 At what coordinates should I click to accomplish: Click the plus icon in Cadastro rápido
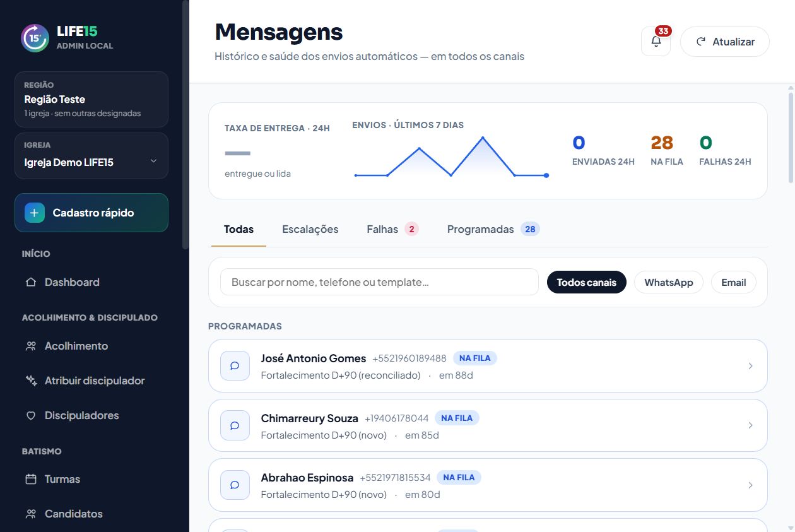click(x=35, y=213)
